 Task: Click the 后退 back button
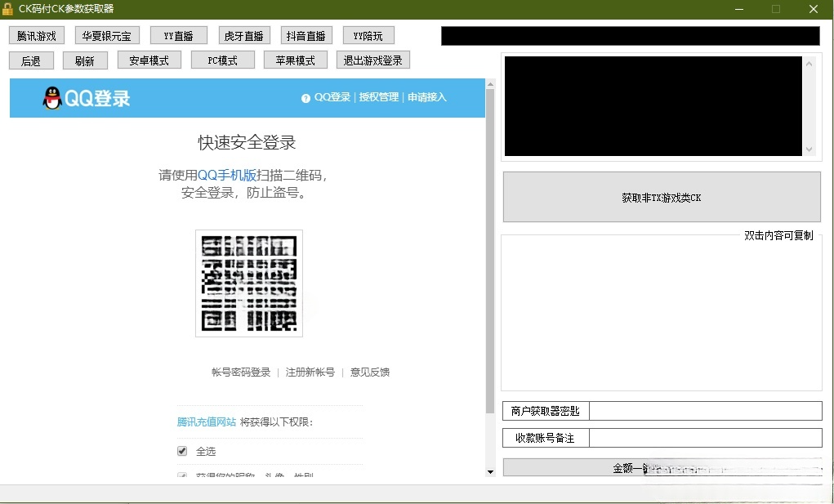pyautogui.click(x=31, y=60)
